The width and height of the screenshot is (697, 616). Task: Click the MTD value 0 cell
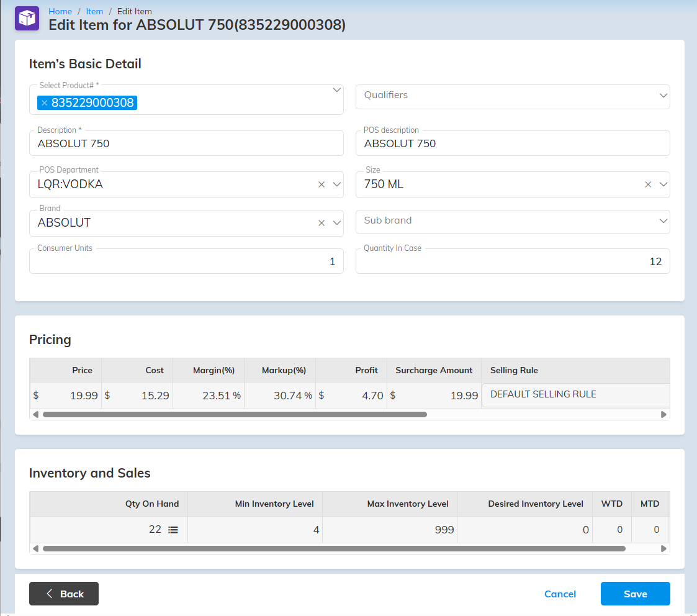(x=649, y=530)
